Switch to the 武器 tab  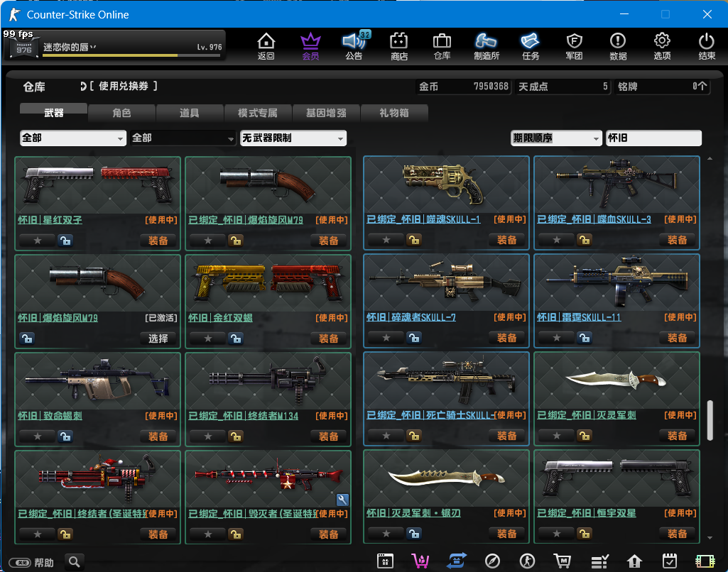tap(53, 112)
